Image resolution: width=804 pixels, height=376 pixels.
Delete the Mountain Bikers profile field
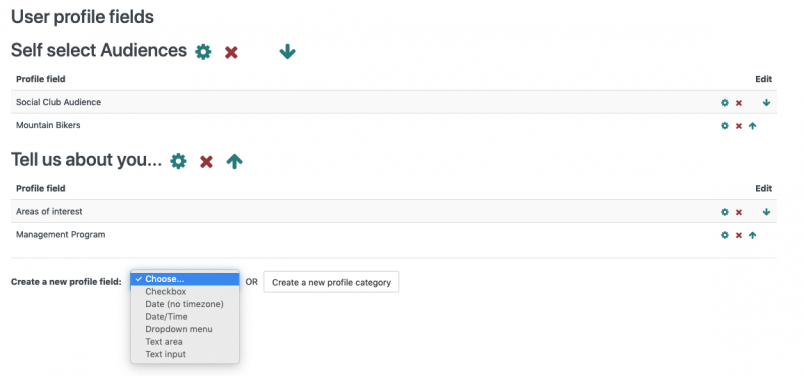point(739,126)
